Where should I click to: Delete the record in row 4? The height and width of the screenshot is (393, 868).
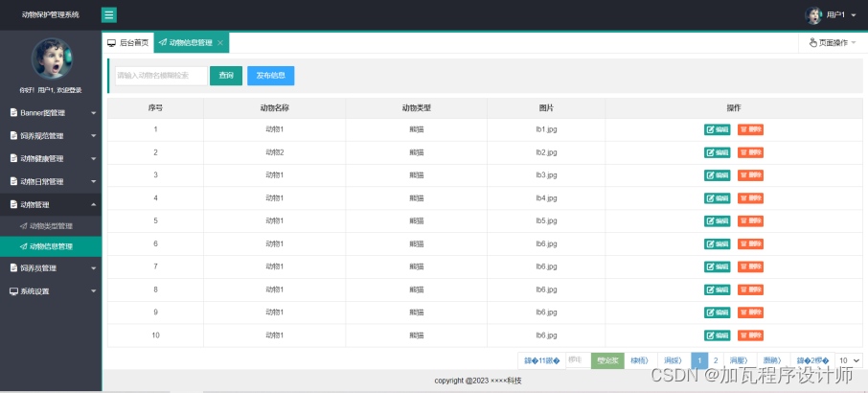click(x=751, y=198)
